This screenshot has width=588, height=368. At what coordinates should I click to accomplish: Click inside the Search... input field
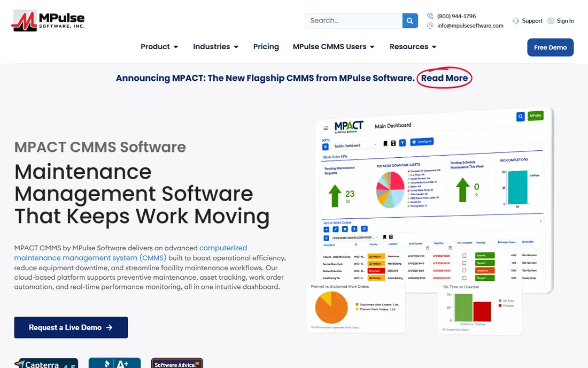tap(354, 21)
